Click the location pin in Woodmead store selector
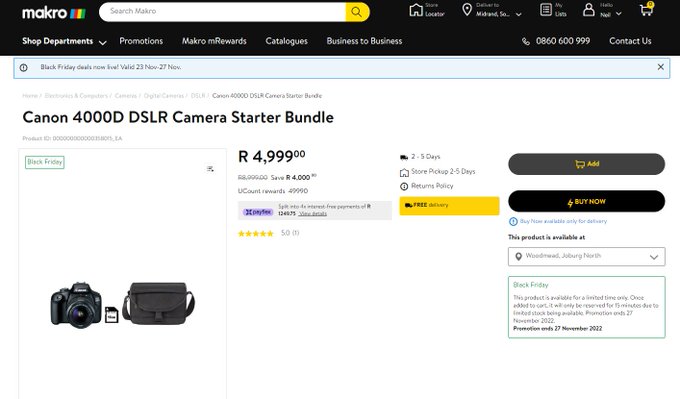This screenshot has width=680, height=399. (518, 257)
